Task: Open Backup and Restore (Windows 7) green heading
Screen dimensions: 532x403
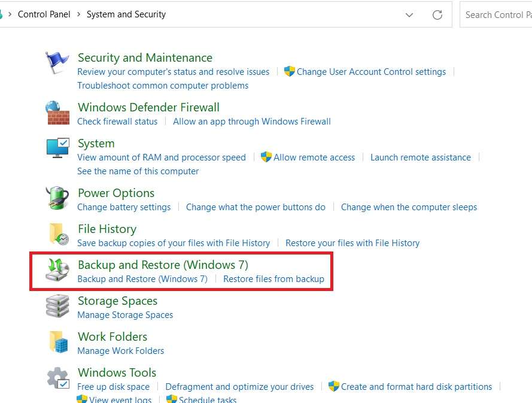Action: pyautogui.click(x=163, y=265)
